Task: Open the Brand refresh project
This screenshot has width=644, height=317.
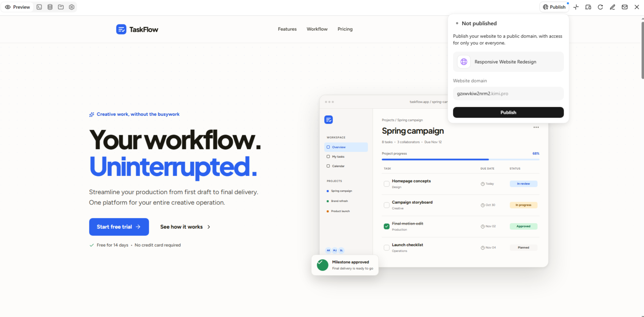Action: [337, 201]
